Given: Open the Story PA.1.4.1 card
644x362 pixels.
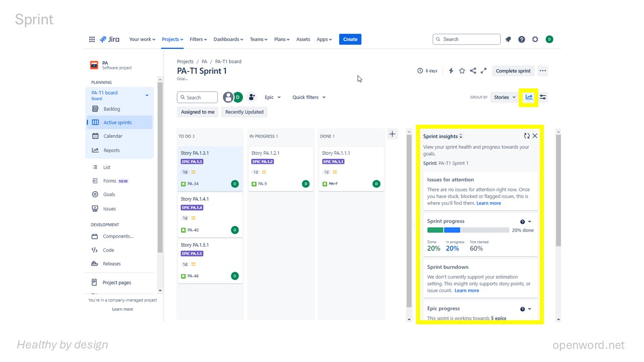Looking at the screenshot, I should [210, 215].
